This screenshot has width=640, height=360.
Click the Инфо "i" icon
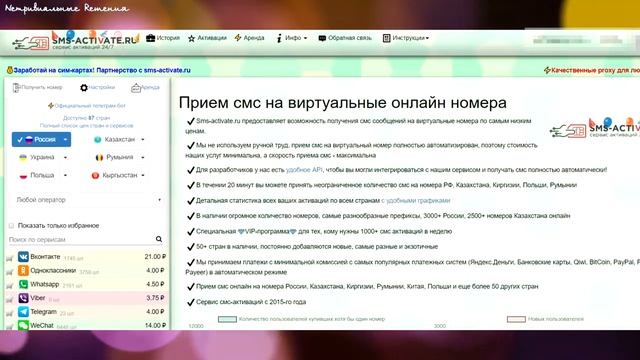point(279,38)
